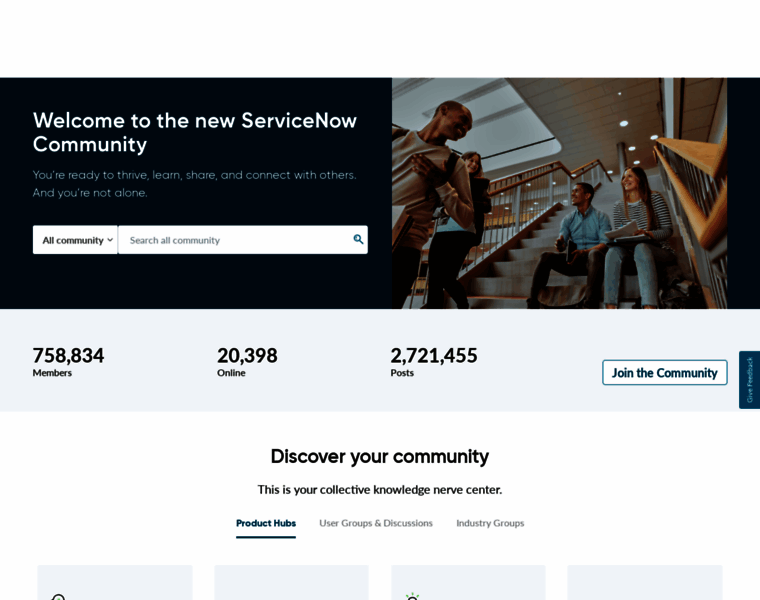
Task: Select the User Groups & Discussions tab
Action: (376, 523)
